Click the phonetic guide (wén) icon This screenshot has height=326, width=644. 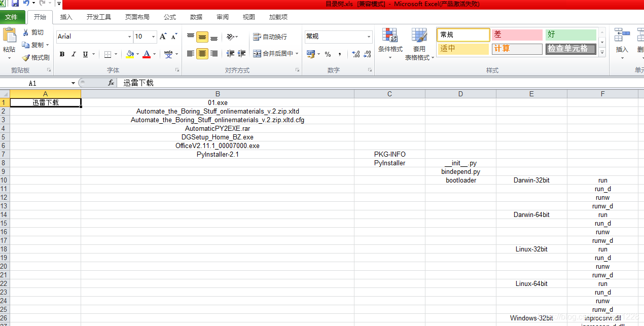tap(168, 54)
